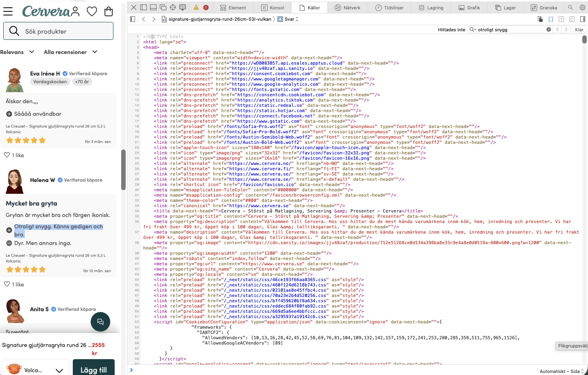The image size is (588, 375).
Task: Open the Tidslinjer tab
Action: [x=390, y=7]
